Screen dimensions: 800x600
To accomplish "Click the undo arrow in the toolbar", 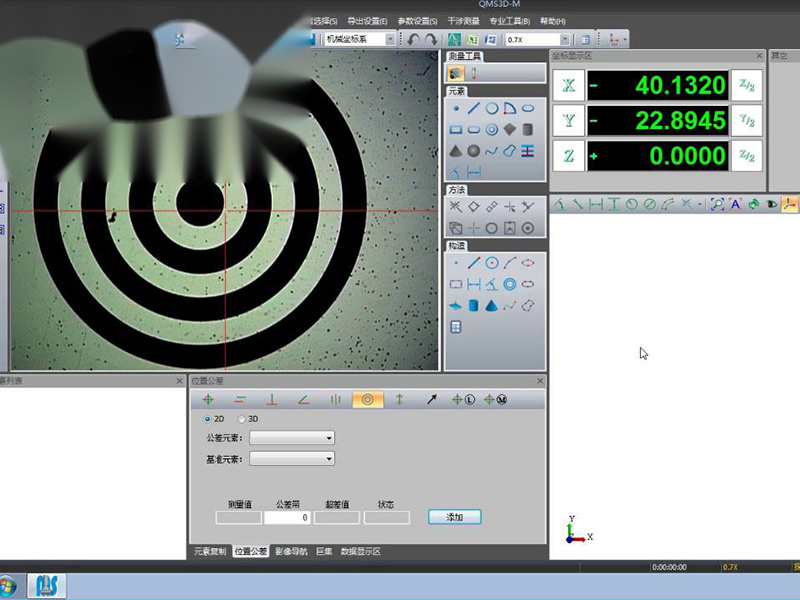I will (414, 39).
